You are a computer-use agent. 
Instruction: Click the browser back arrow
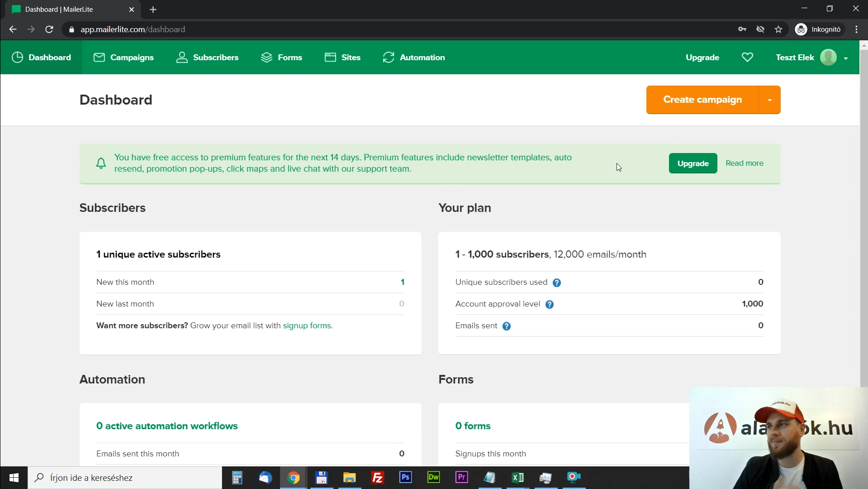click(x=13, y=29)
